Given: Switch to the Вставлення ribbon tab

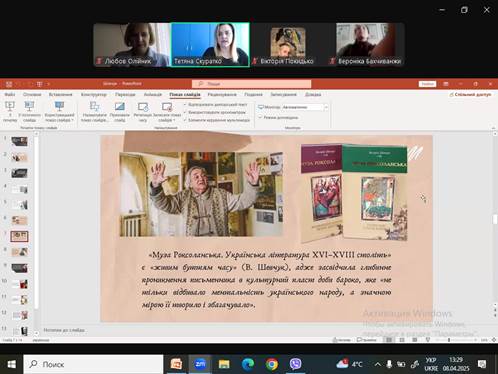Looking at the screenshot, I should (x=60, y=94).
